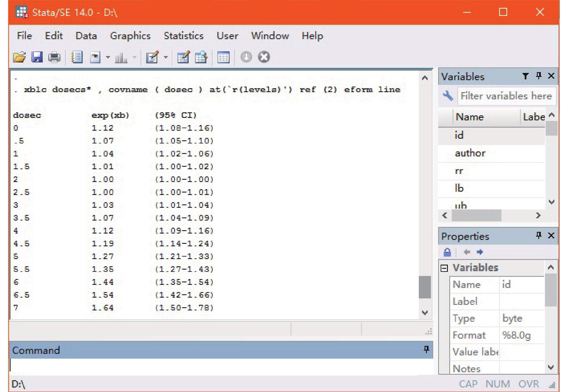Viewport: 568px width, 392px height.
Task: Select the id variable row
Action: 491,136
